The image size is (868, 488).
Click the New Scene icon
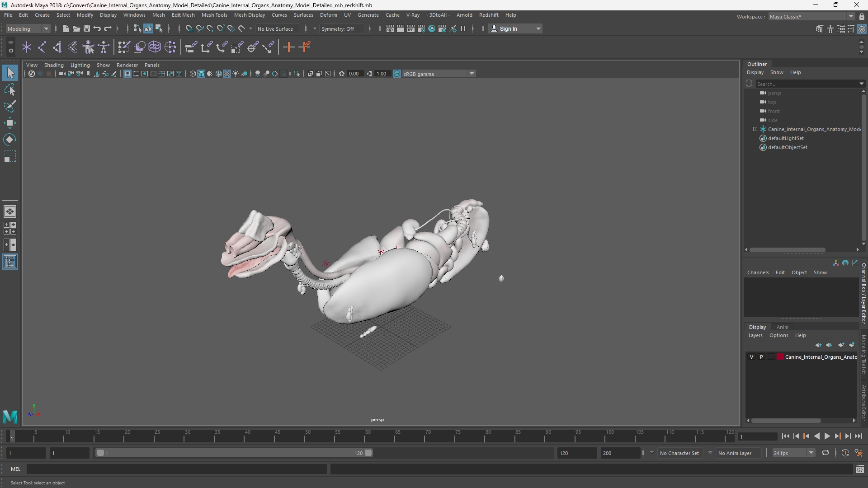66,28
